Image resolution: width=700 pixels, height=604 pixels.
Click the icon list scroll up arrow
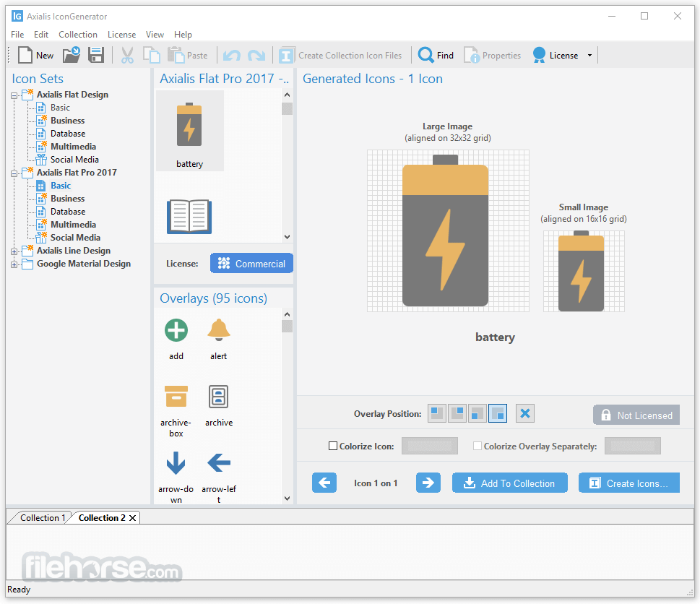pos(287,95)
